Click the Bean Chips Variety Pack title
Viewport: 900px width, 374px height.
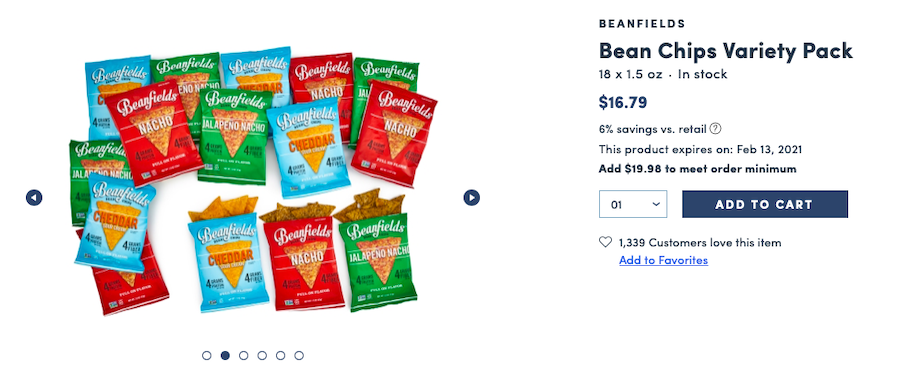pyautogui.click(x=726, y=50)
